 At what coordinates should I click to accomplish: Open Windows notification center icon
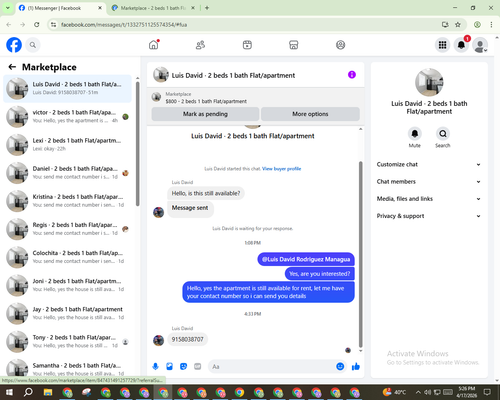487,392
